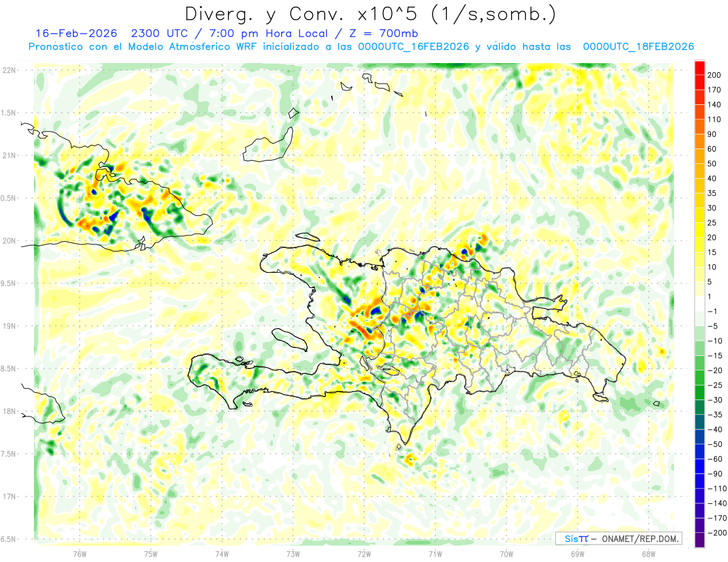Click the "-170" legend value
This screenshot has height=562, width=728.
716,518
